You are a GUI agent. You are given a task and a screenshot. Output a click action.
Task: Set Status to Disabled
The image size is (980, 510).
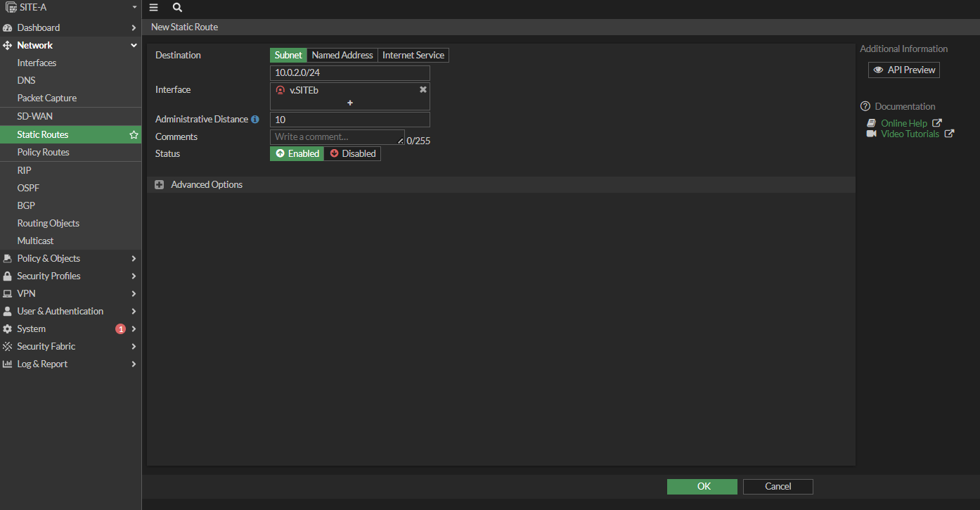(352, 153)
